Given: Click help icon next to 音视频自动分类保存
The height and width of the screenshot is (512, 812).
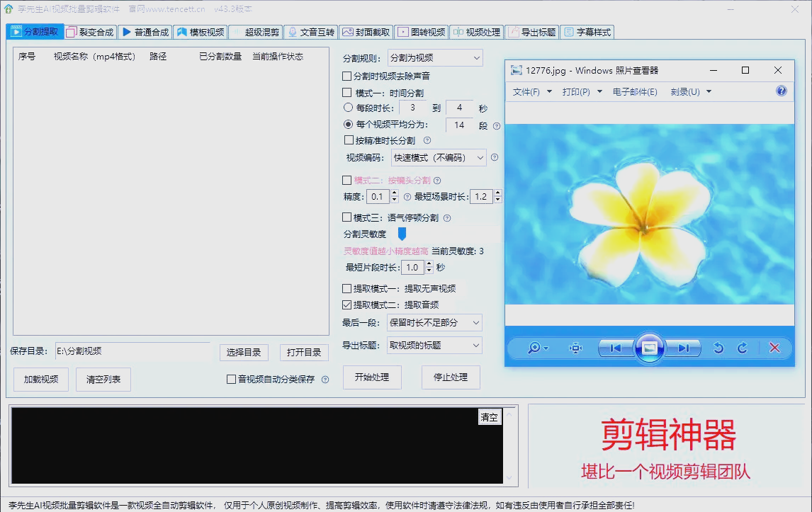Looking at the screenshot, I should click(x=325, y=380).
